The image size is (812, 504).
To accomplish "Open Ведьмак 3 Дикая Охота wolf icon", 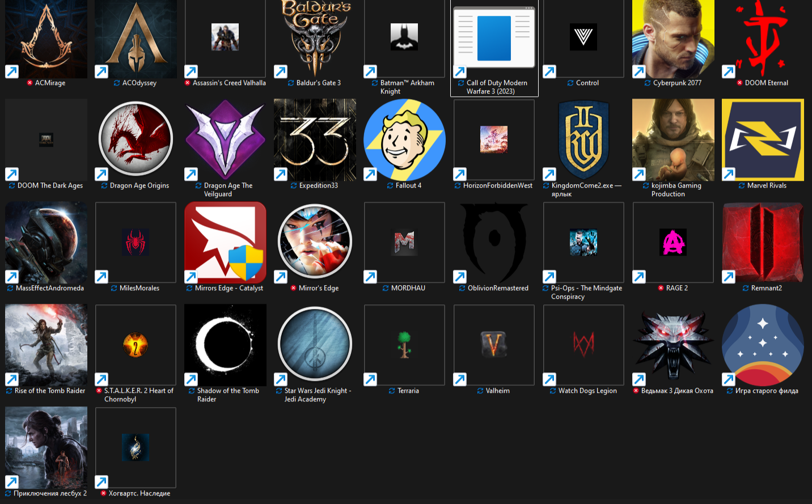I will coord(674,345).
